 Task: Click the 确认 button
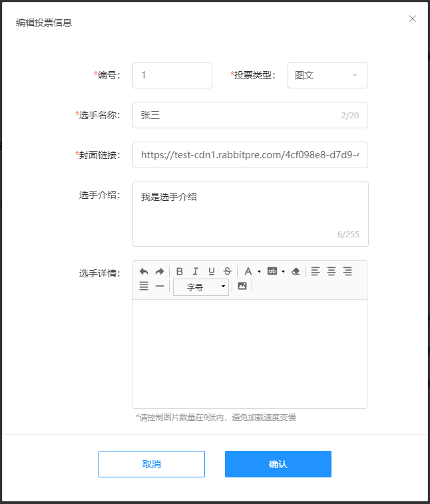coord(278,464)
